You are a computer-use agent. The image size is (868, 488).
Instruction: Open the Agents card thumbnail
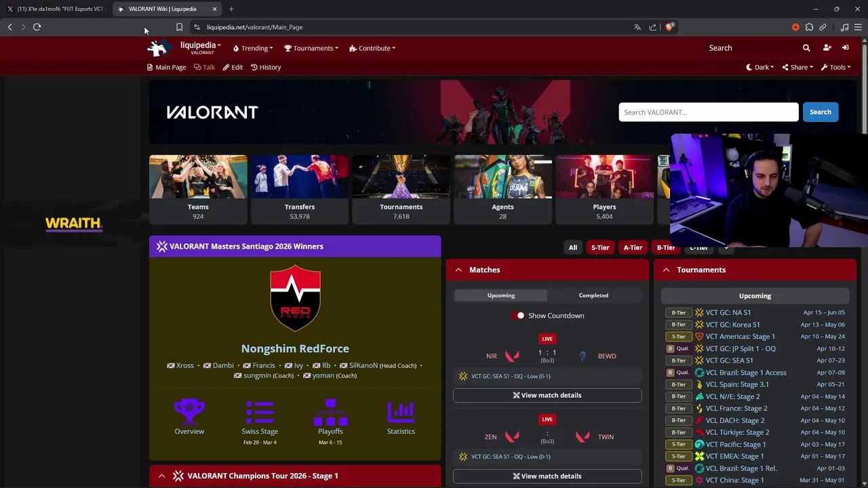coord(502,177)
